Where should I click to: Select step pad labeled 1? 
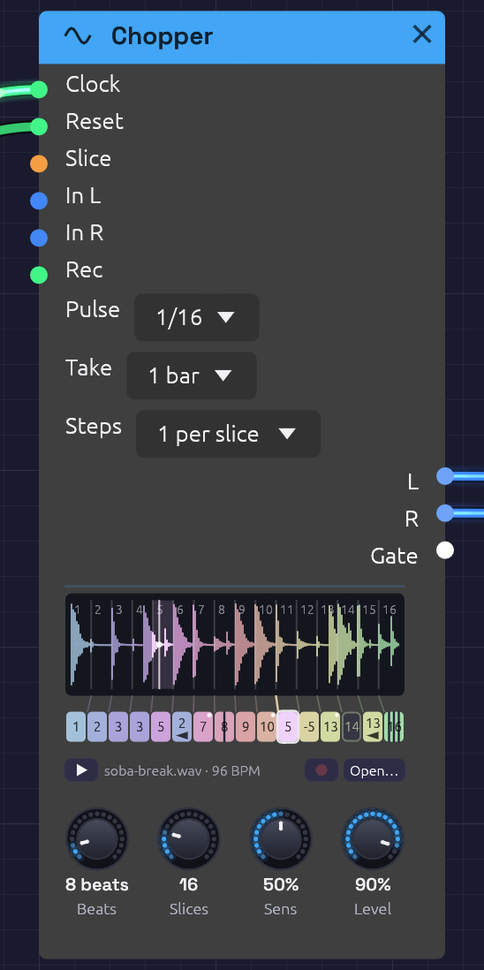point(76,727)
